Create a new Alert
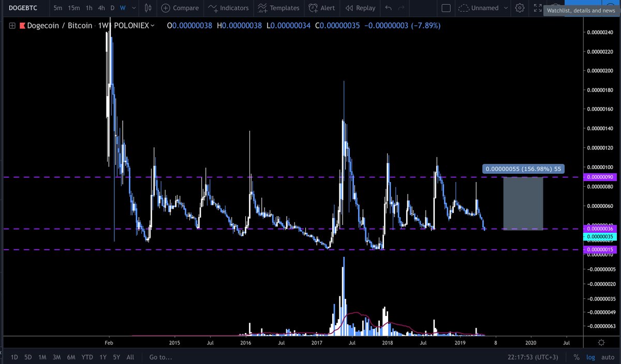 tap(321, 8)
